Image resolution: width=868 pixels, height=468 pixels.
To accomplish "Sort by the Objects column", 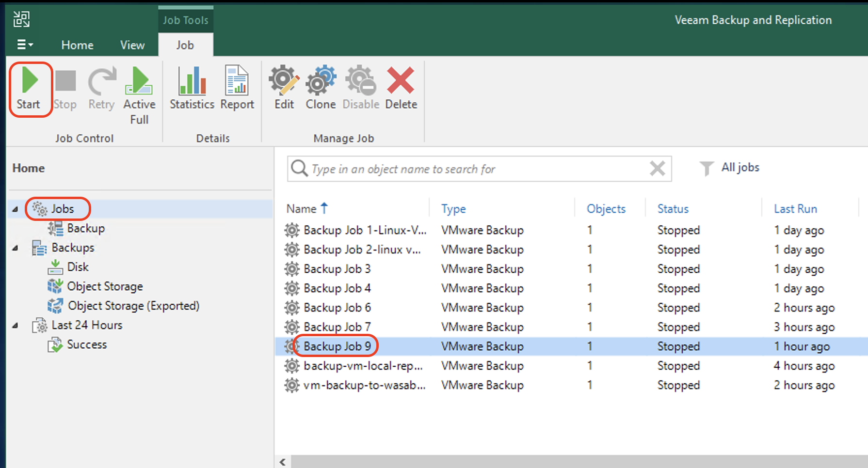I will tap(606, 209).
